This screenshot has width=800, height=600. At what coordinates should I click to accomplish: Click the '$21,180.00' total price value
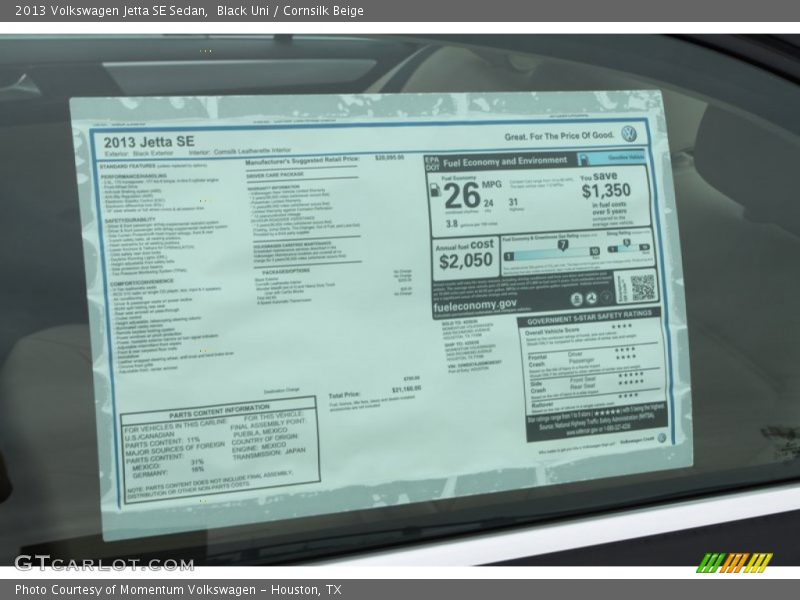point(406,389)
